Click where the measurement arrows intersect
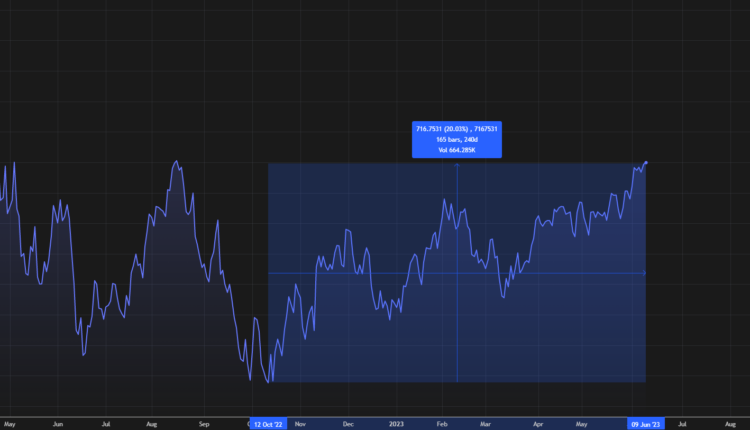The image size is (750, 430). coord(457,273)
